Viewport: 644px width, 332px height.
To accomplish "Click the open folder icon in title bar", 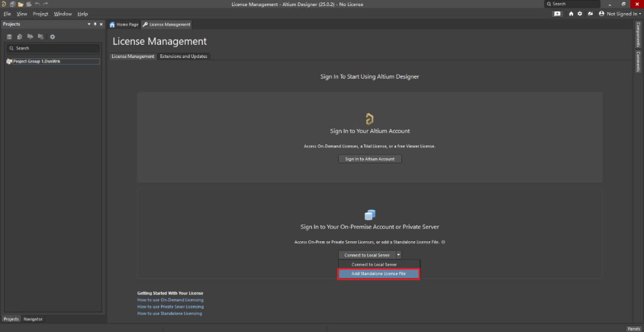I will pyautogui.click(x=20, y=4).
